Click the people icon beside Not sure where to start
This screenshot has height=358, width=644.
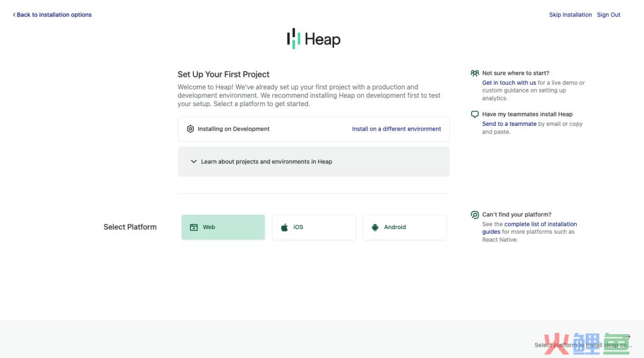[475, 73]
